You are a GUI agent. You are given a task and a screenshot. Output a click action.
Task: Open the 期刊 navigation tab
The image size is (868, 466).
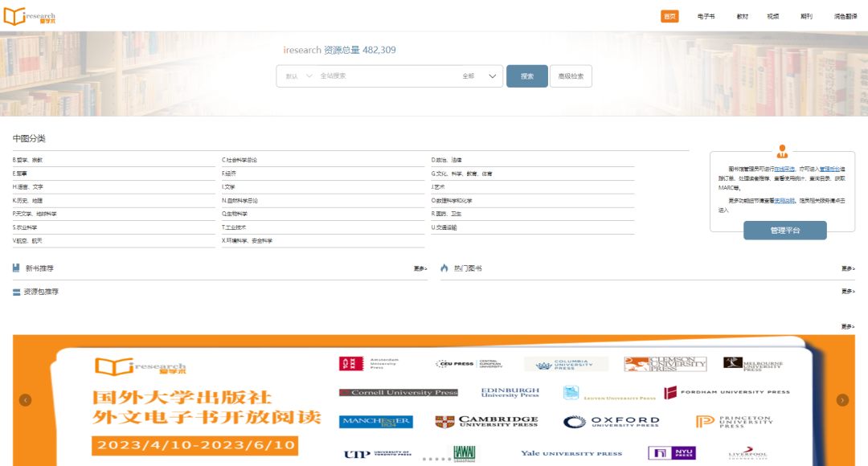(x=806, y=16)
